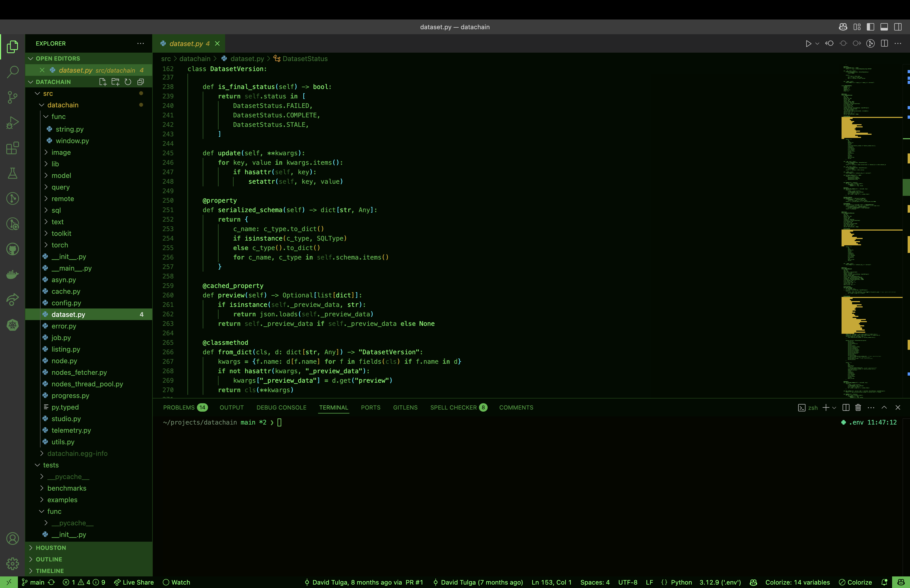Open the Search view in activity bar
This screenshot has height=588, width=910.
click(x=13, y=72)
